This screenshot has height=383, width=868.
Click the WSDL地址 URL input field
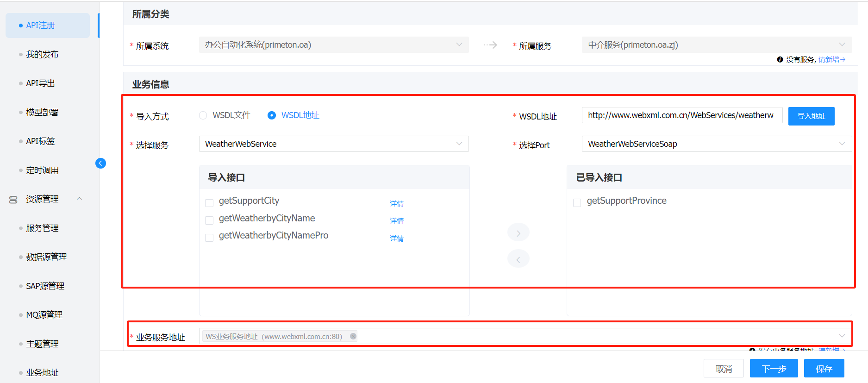pos(681,115)
